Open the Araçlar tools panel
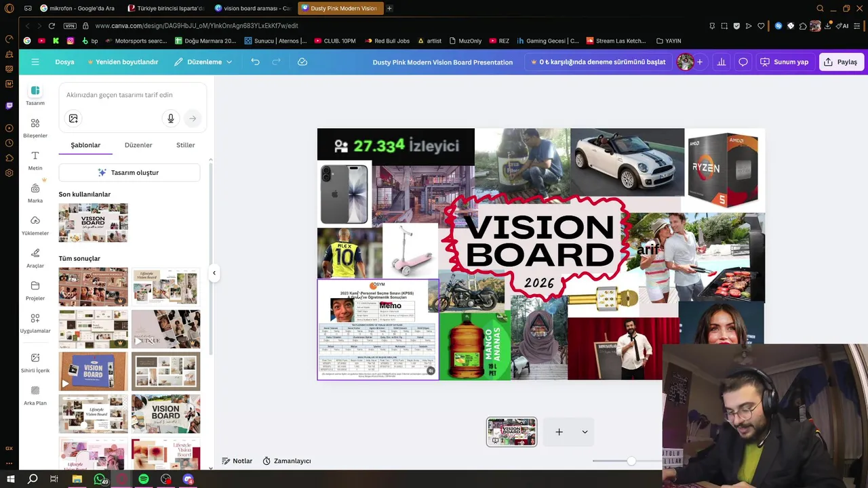 click(x=35, y=258)
